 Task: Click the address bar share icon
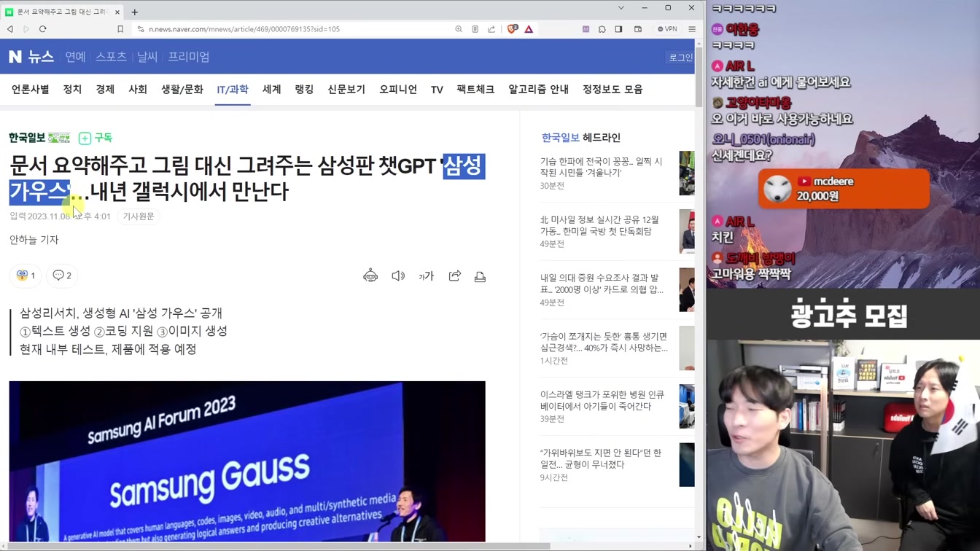pos(491,29)
